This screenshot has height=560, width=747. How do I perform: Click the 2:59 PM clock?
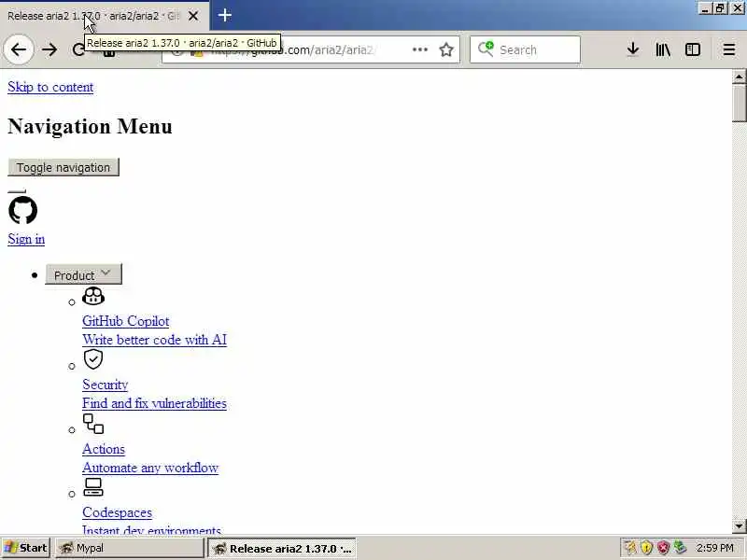coord(714,548)
